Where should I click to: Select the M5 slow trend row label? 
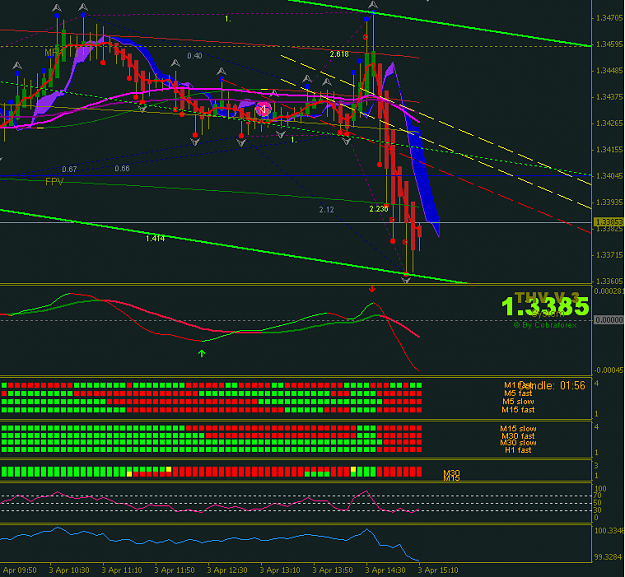click(x=518, y=401)
